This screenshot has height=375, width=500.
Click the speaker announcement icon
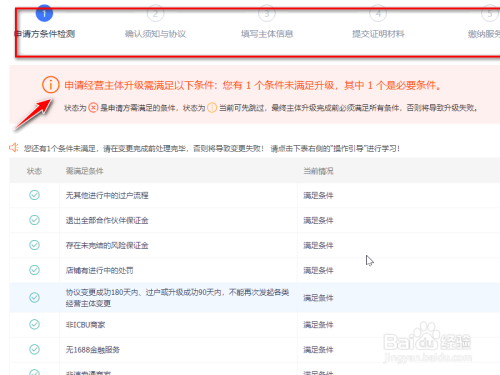click(14, 147)
